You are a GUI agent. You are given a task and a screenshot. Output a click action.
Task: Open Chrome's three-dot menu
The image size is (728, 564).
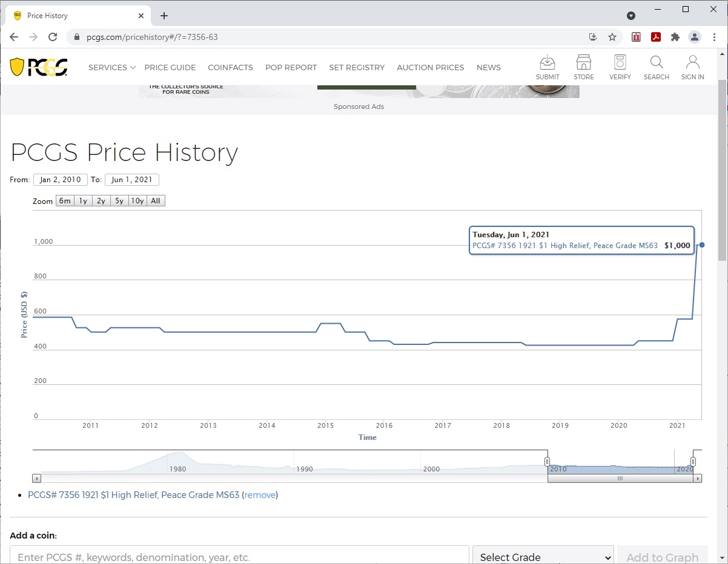pos(715,37)
